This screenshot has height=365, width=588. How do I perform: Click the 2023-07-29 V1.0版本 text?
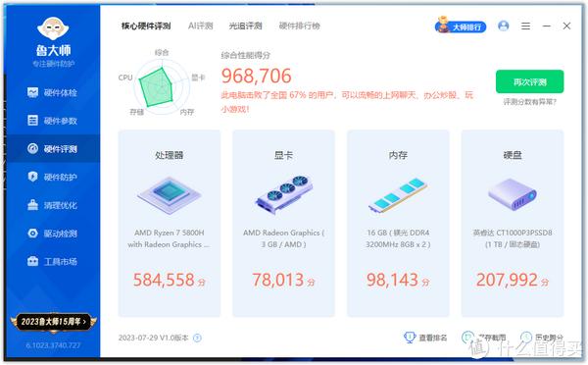154,338
